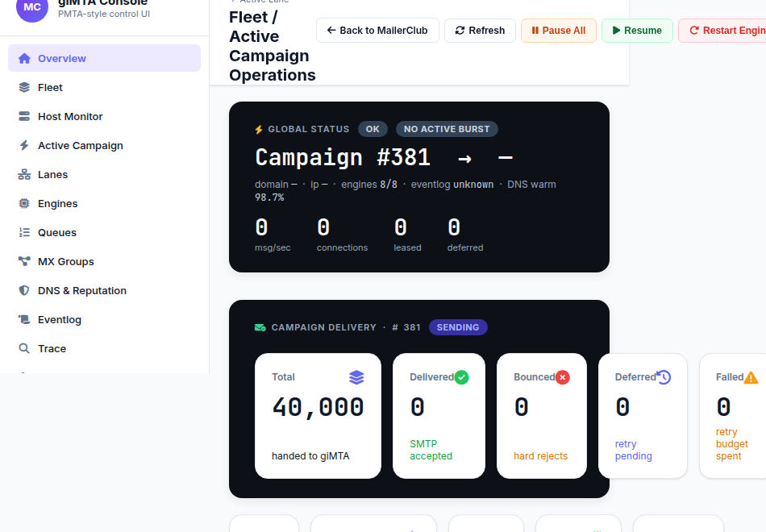Click the Delivered SMTP accepted card
The image size is (766, 532).
(x=439, y=416)
